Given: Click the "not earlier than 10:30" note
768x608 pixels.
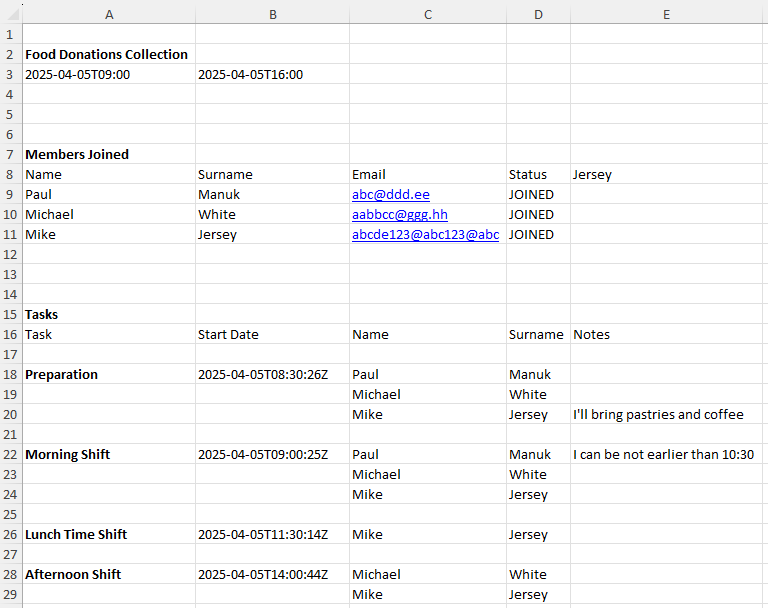Looking at the screenshot, I should (663, 454).
